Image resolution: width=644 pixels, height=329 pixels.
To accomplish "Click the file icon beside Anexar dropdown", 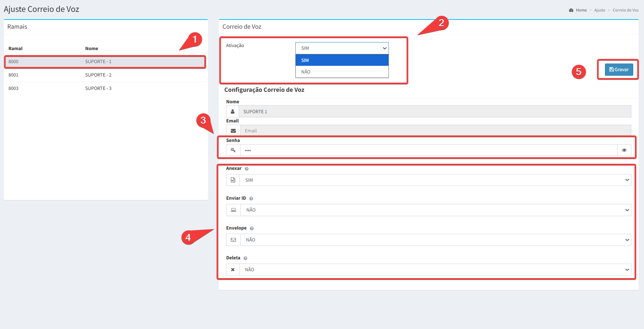I will 233,180.
